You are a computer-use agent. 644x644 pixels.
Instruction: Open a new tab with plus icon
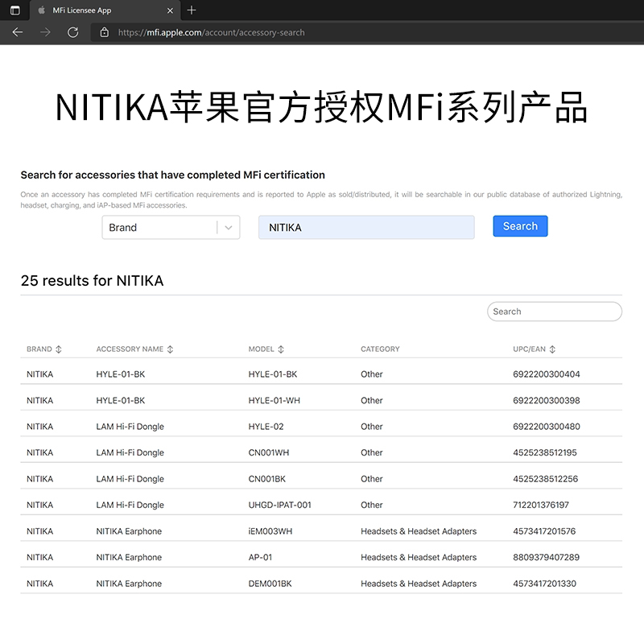point(192,10)
